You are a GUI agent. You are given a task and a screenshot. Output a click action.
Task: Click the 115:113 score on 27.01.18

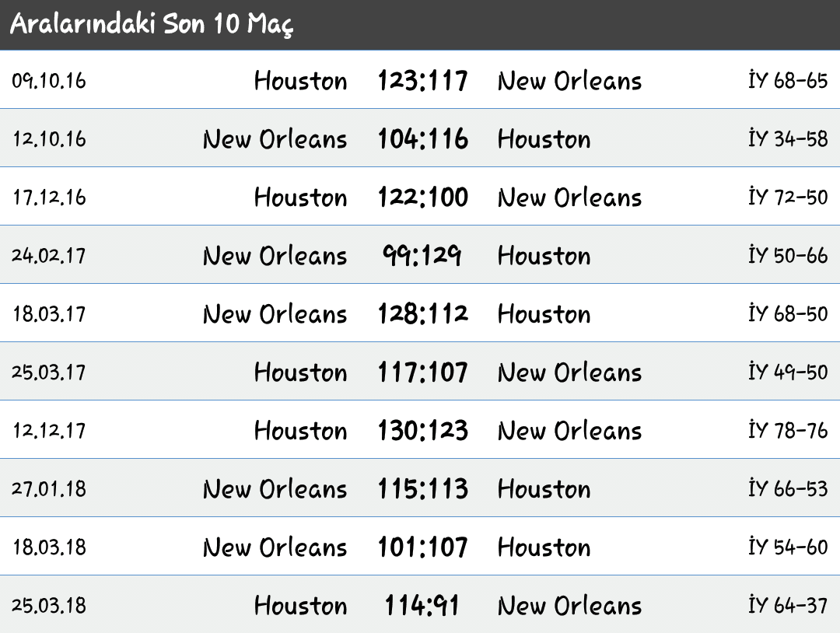(x=422, y=489)
